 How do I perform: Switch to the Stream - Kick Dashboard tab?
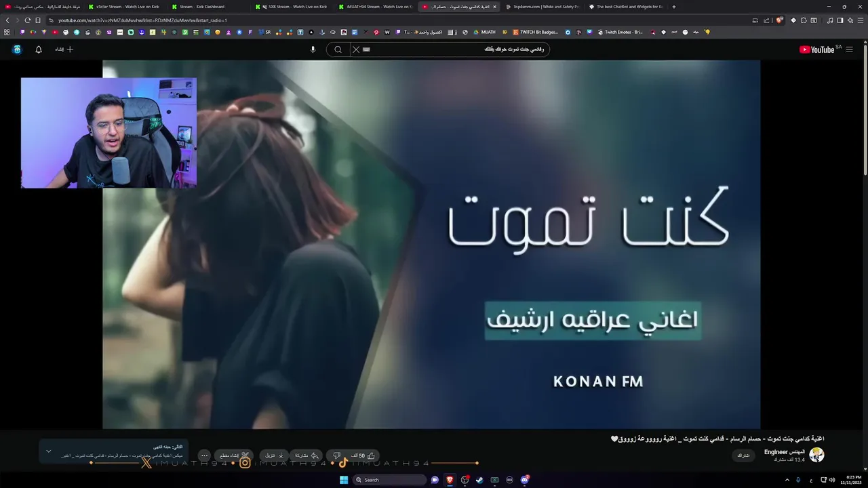202,7
